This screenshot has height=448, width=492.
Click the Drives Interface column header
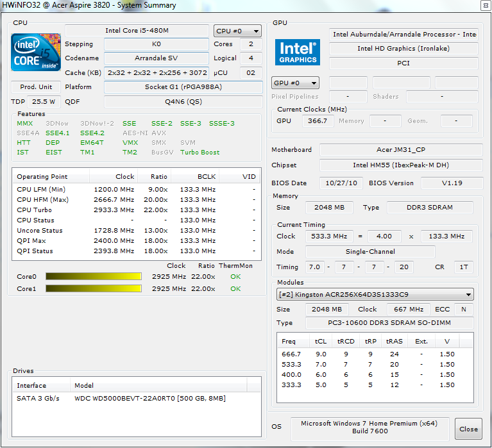tap(41, 385)
